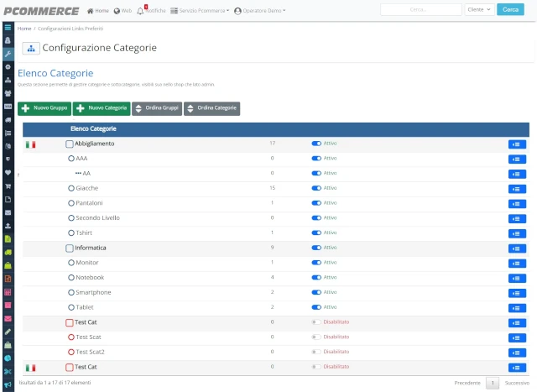Click the Home breadcrumb link
This screenshot has width=537, height=392.
24,29
